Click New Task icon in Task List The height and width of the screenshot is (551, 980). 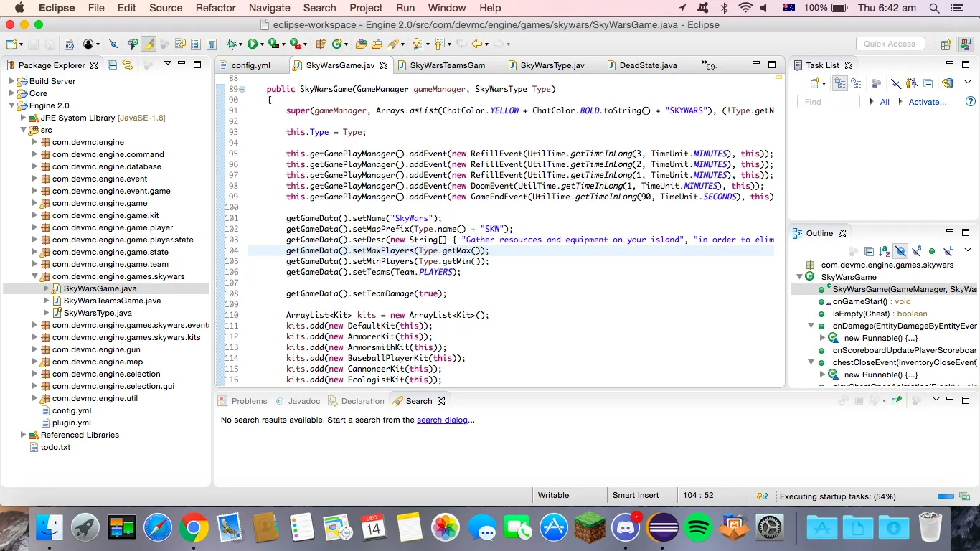(815, 83)
